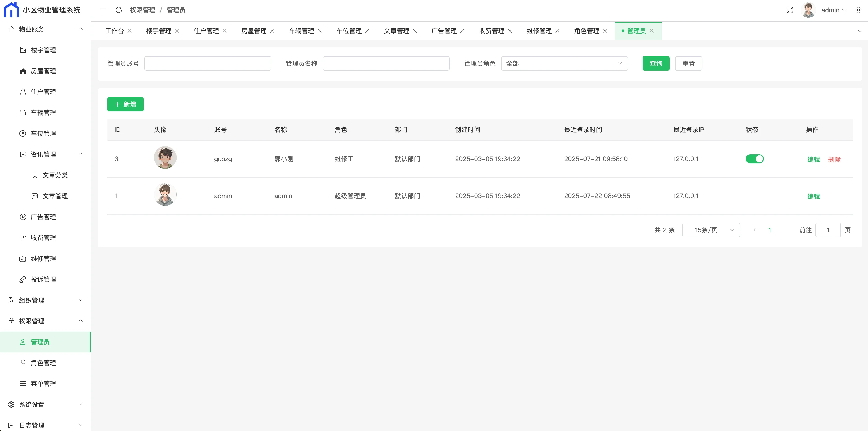Click the green 查询 button

[655, 63]
